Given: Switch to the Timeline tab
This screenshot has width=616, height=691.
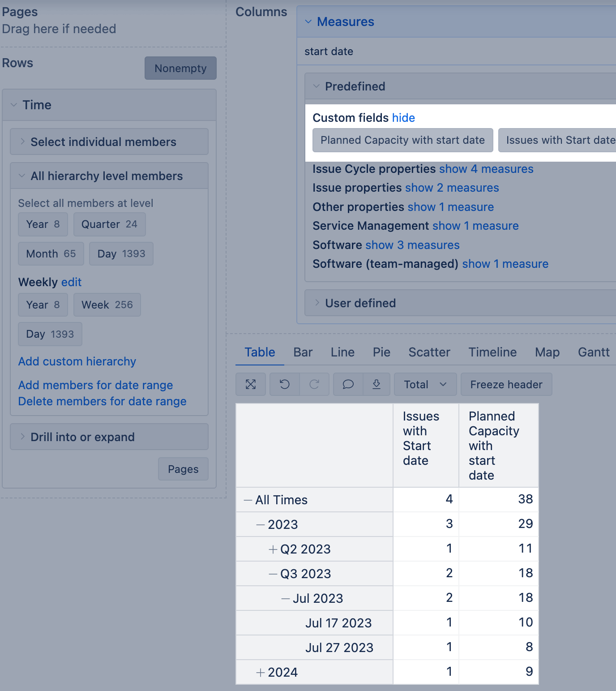Looking at the screenshot, I should pyautogui.click(x=492, y=352).
